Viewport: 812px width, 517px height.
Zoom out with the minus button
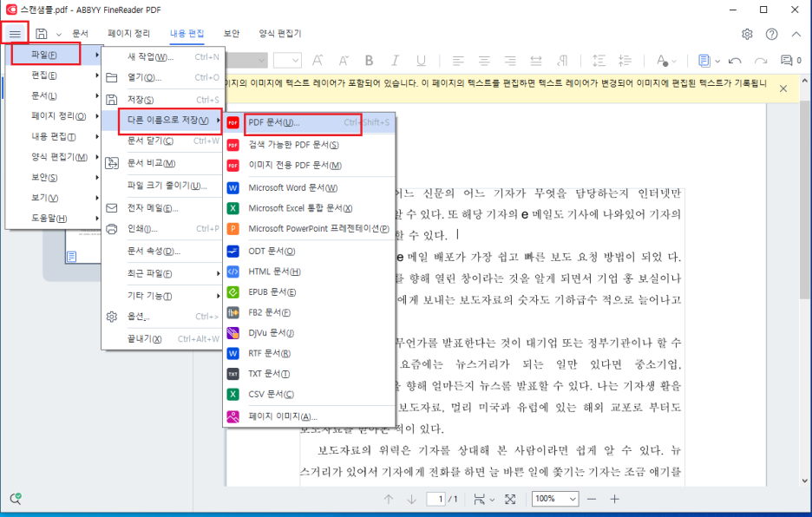pyautogui.click(x=592, y=499)
